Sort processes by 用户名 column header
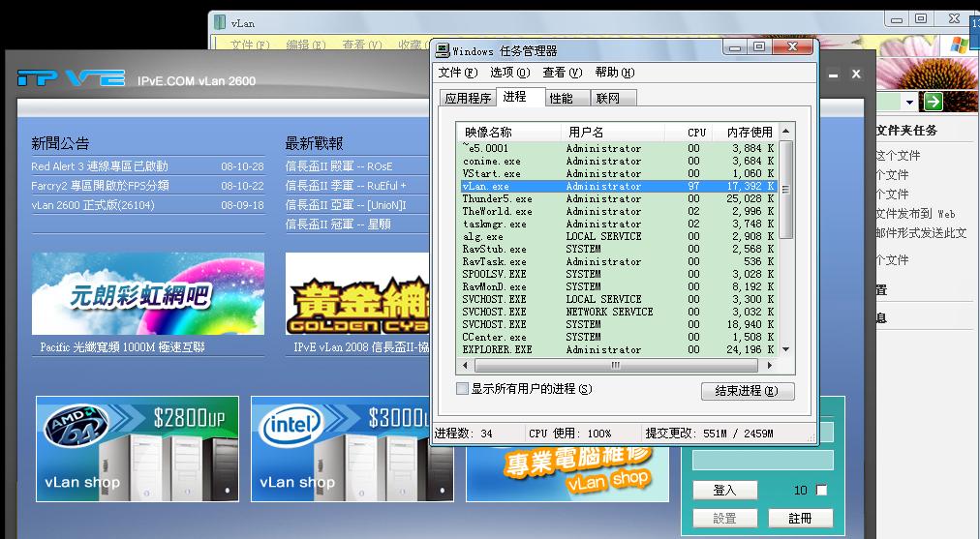The image size is (980, 539). [x=612, y=132]
